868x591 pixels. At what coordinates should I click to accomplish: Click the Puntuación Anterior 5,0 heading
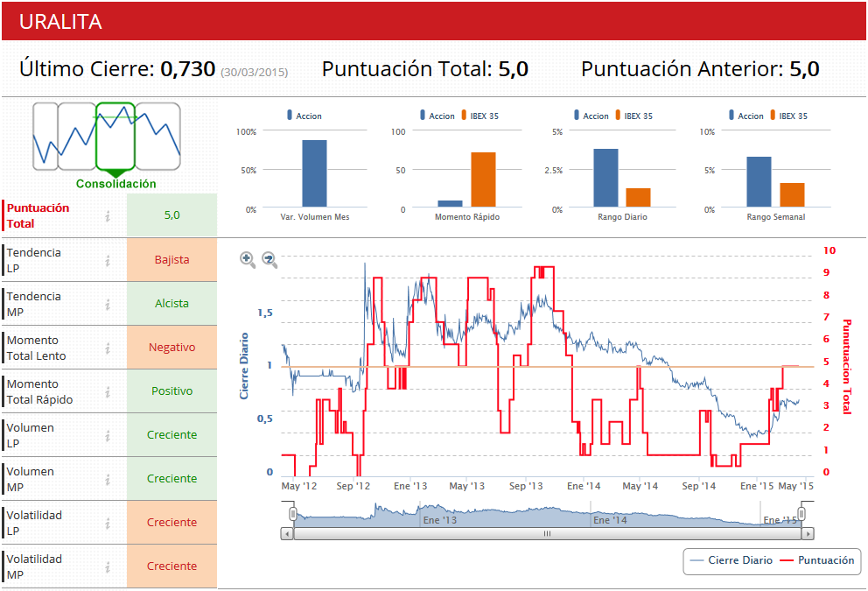coord(700,69)
